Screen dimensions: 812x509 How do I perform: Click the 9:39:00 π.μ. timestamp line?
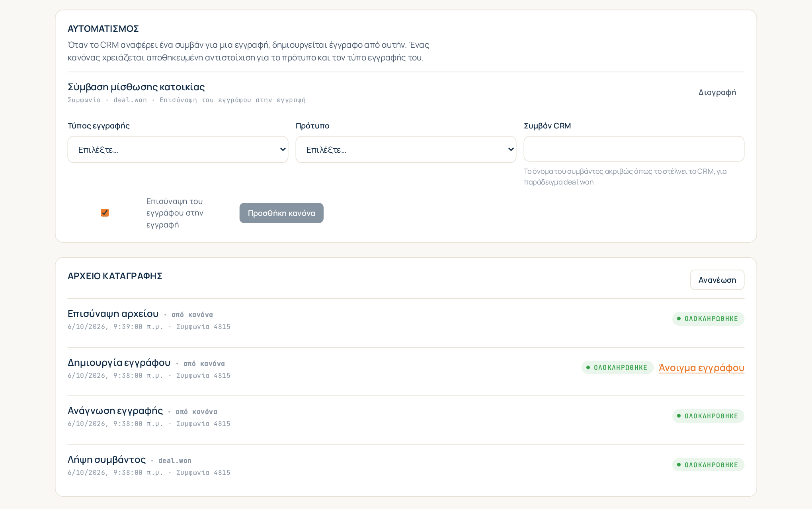coord(149,327)
